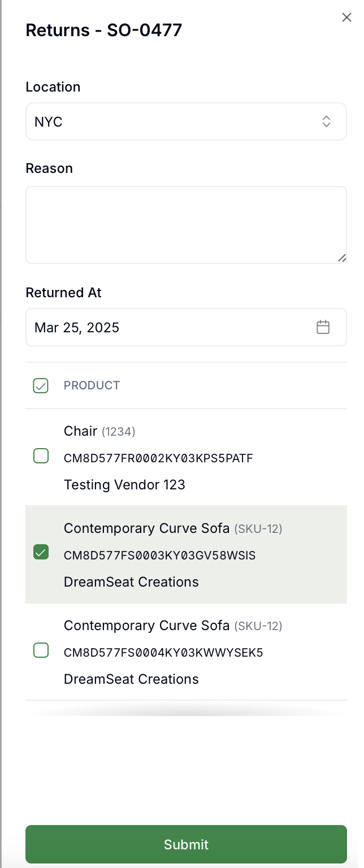Click the SKU-12 tag on the last sofa
Viewport: 364px width, 868px height.
258,626
